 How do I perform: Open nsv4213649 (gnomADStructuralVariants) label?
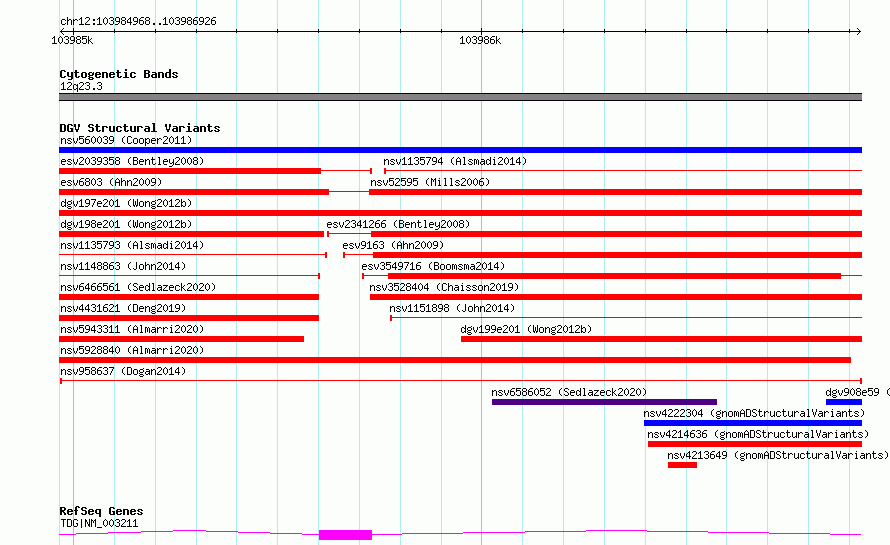[x=778, y=455]
